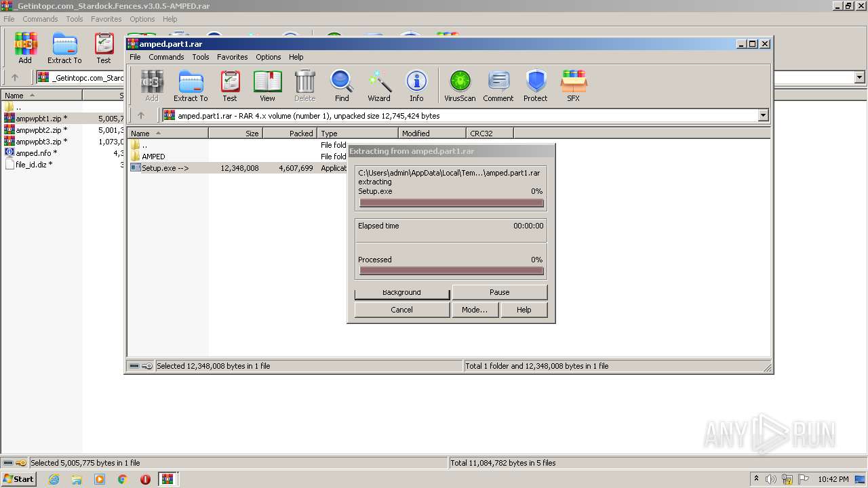868x488 pixels.
Task: Expand address dropdown in amped.part1.rar window
Action: 763,116
